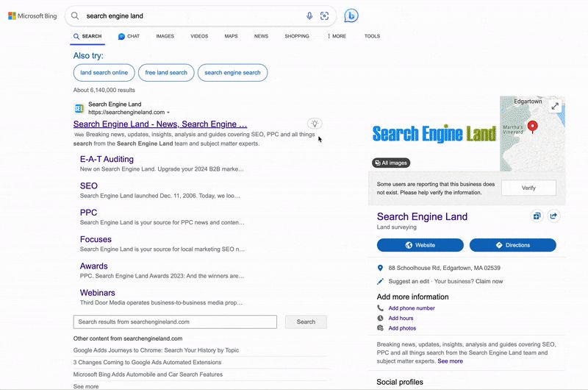588x390 pixels.
Task: Open the Focuses sitelink
Action: [x=96, y=239]
